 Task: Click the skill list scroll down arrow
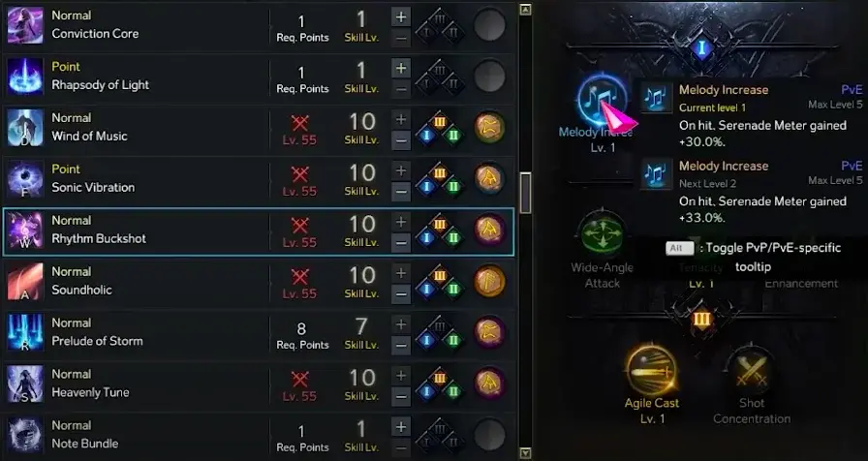525,453
